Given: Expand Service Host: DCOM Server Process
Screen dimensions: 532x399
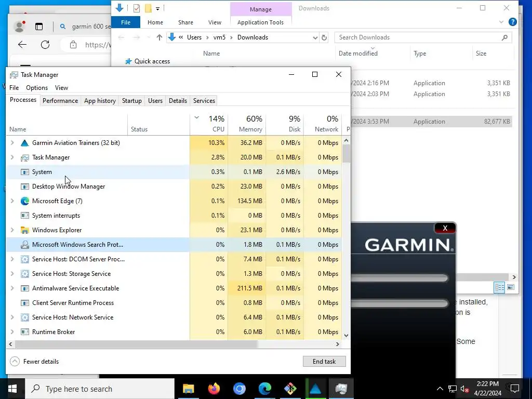Looking at the screenshot, I should point(12,259).
